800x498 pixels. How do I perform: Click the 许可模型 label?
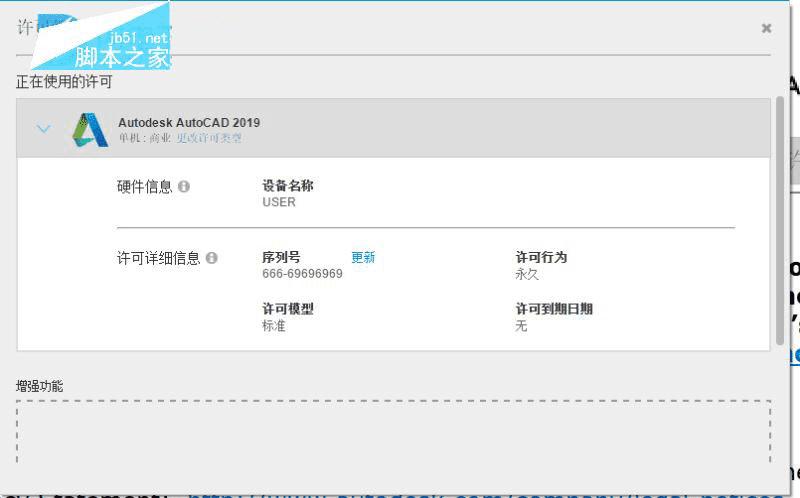tap(288, 309)
